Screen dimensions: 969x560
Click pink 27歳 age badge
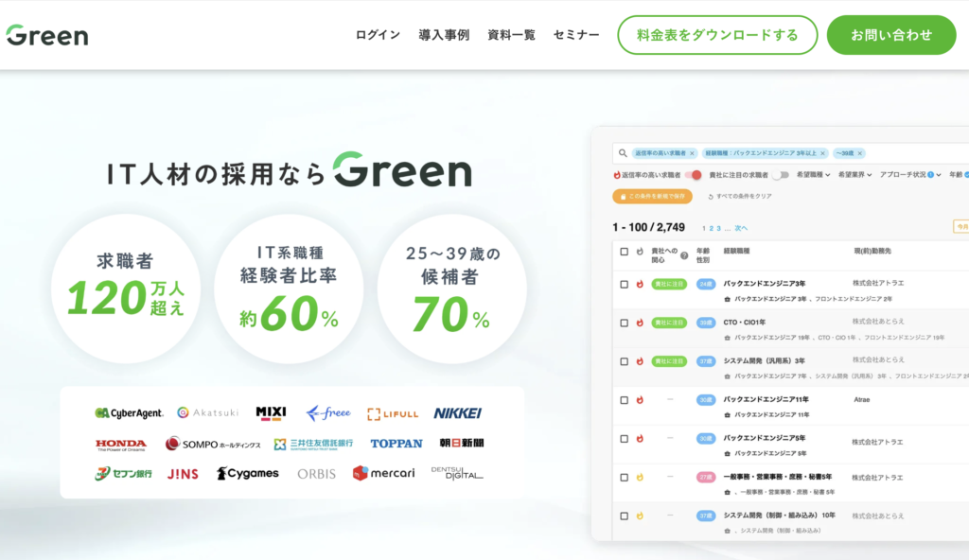(x=706, y=477)
